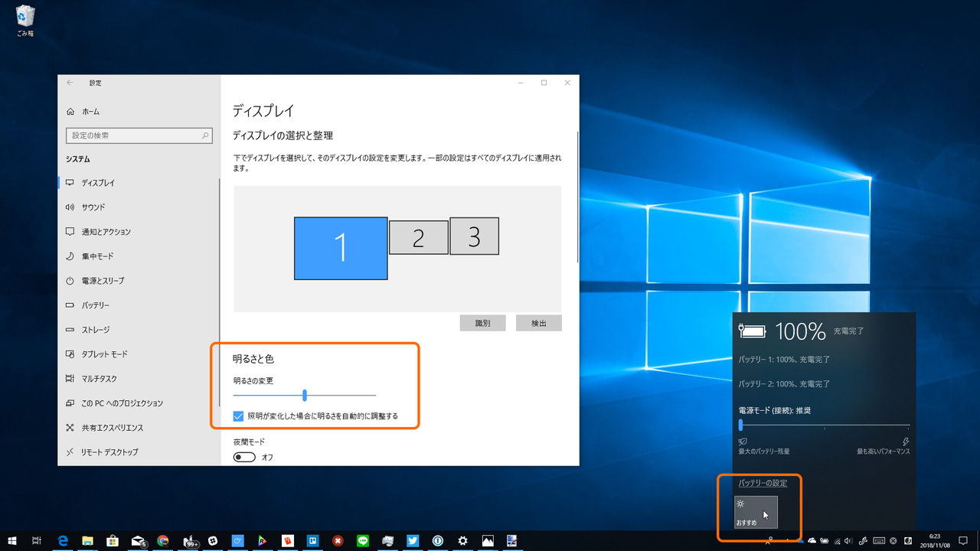Open ストレージ settings
The image size is (980, 551).
pos(100,329)
